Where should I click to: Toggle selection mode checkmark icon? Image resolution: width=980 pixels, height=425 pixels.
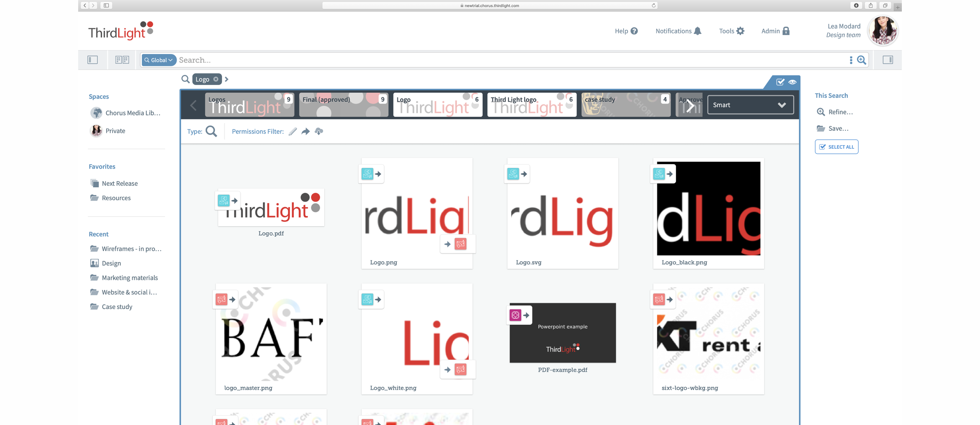pos(780,82)
